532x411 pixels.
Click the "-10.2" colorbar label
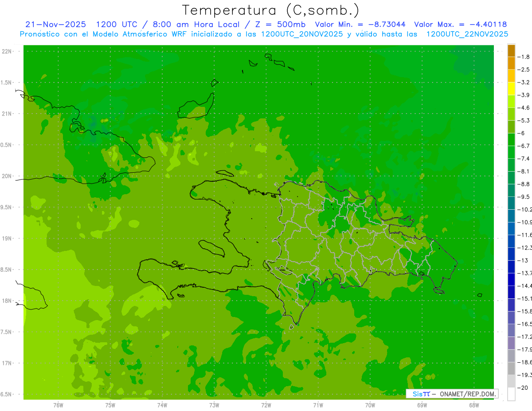(x=524, y=209)
